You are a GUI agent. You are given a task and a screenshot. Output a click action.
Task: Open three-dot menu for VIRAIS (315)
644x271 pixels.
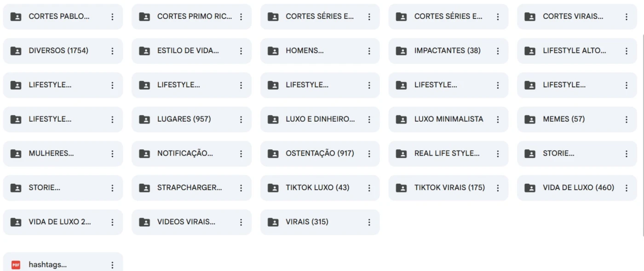click(369, 222)
